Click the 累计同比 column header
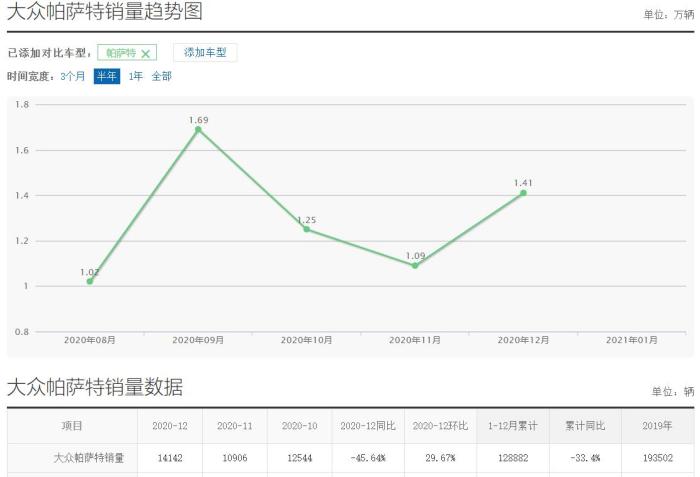 585,426
